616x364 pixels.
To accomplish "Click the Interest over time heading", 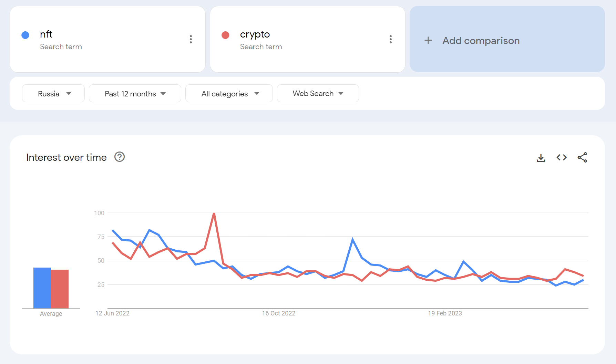I will 66,157.
